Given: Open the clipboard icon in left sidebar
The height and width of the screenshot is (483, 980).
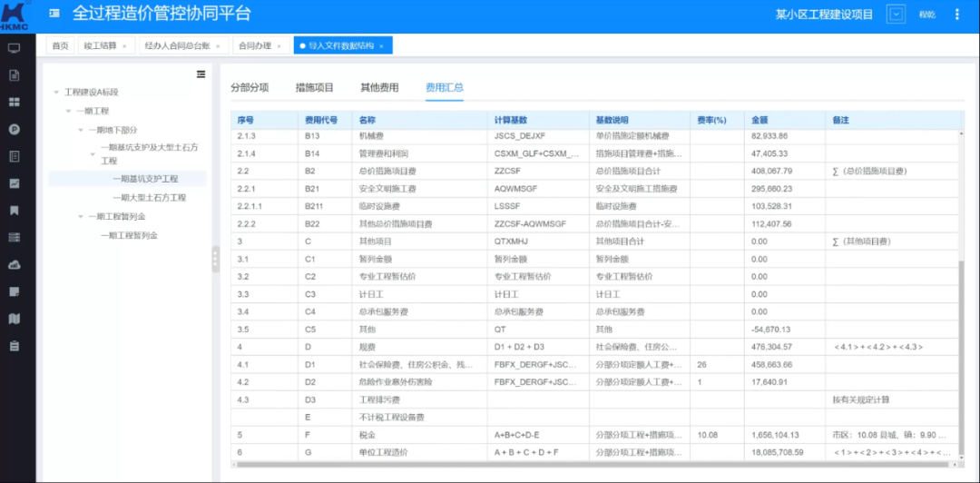Looking at the screenshot, I should (15, 346).
